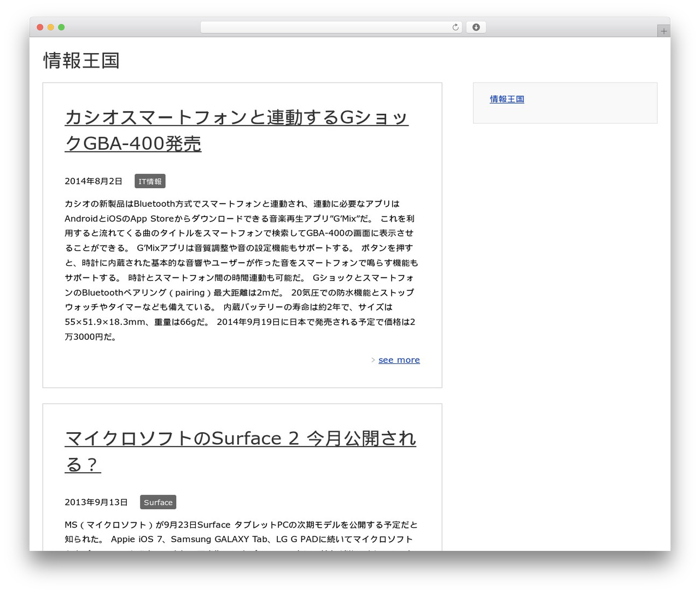The height and width of the screenshot is (593, 700).
Task: Click the see more link for Casio article
Action: (x=399, y=360)
